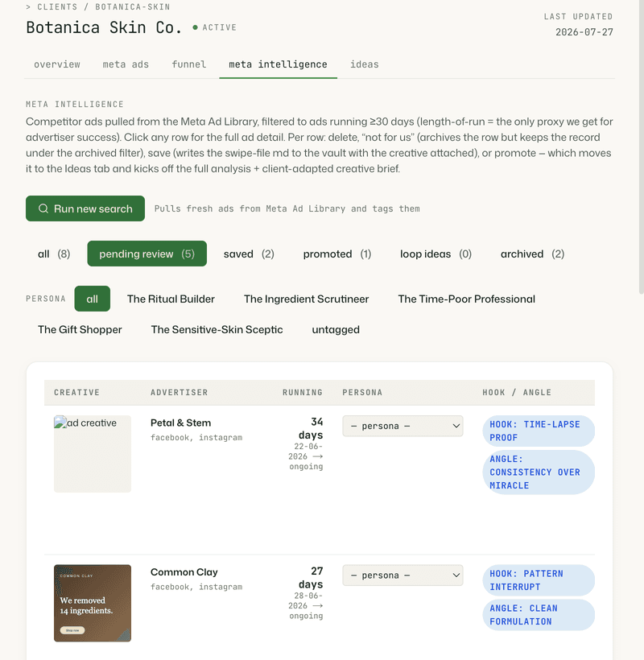Switch to the overview tab
This screenshot has height=660, width=644.
57,64
